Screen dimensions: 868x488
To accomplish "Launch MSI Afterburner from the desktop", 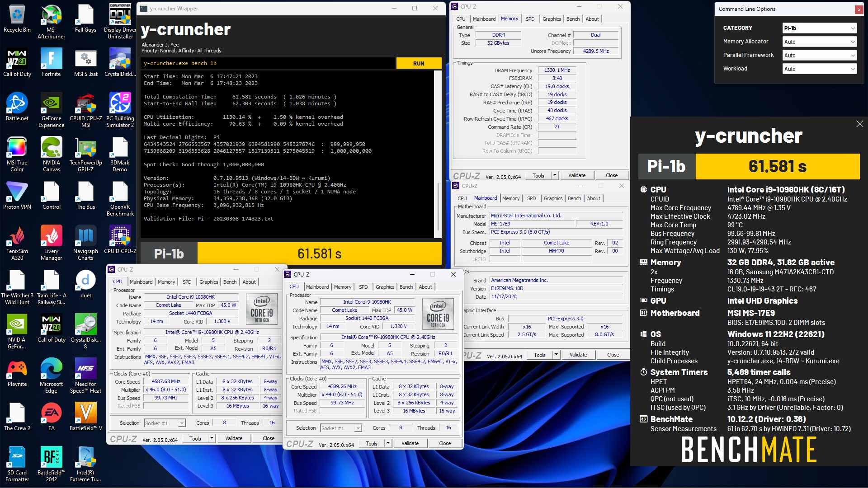I will point(51,22).
